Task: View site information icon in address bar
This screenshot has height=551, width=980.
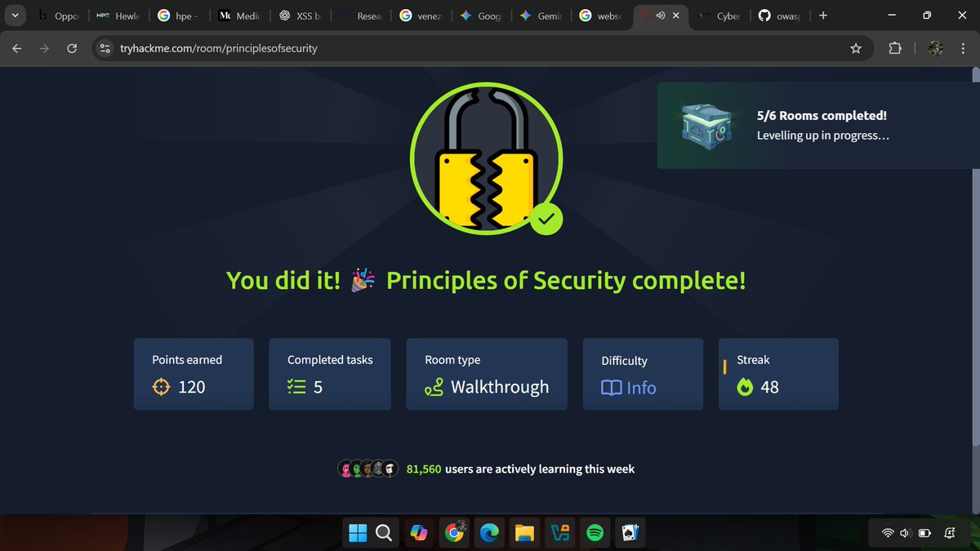Action: [105, 49]
